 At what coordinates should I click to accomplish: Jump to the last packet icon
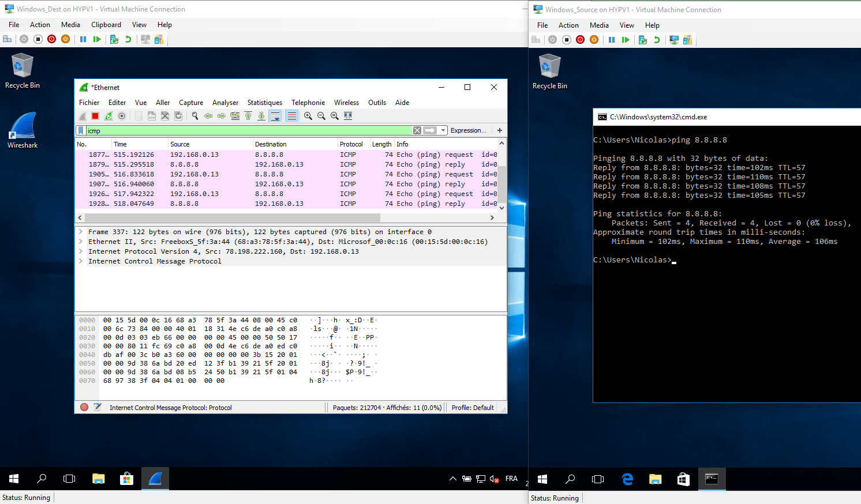[x=261, y=116]
